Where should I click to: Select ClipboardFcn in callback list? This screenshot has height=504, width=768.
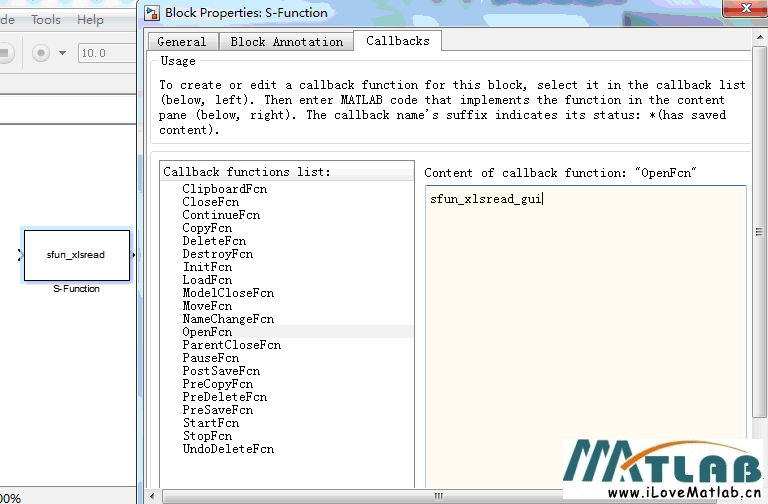coord(225,189)
